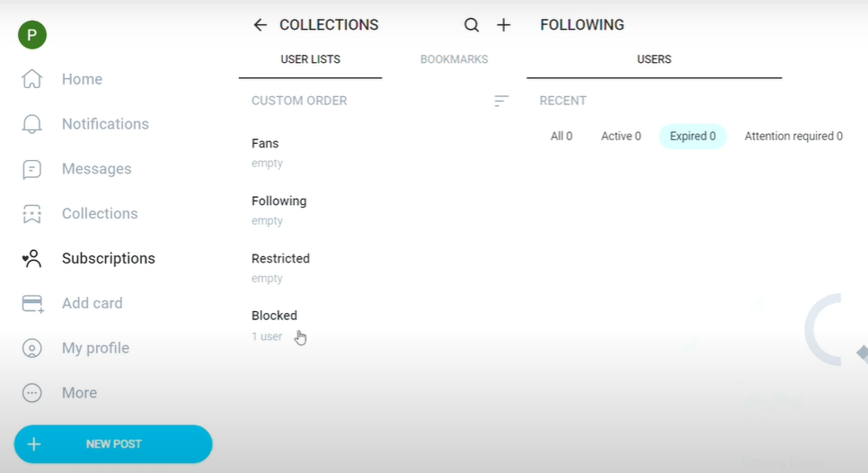Open the profile avatar with letter P
This screenshot has width=868, height=473.
coord(32,35)
